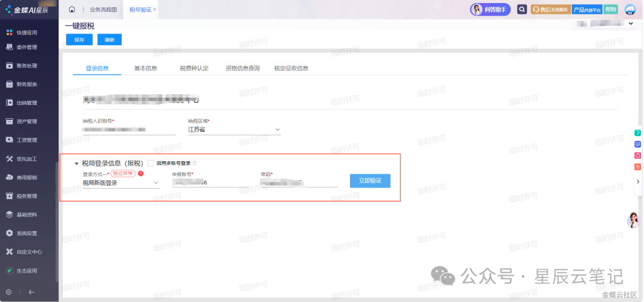
Task: Select the 税号验证 tab
Action: 140,10
